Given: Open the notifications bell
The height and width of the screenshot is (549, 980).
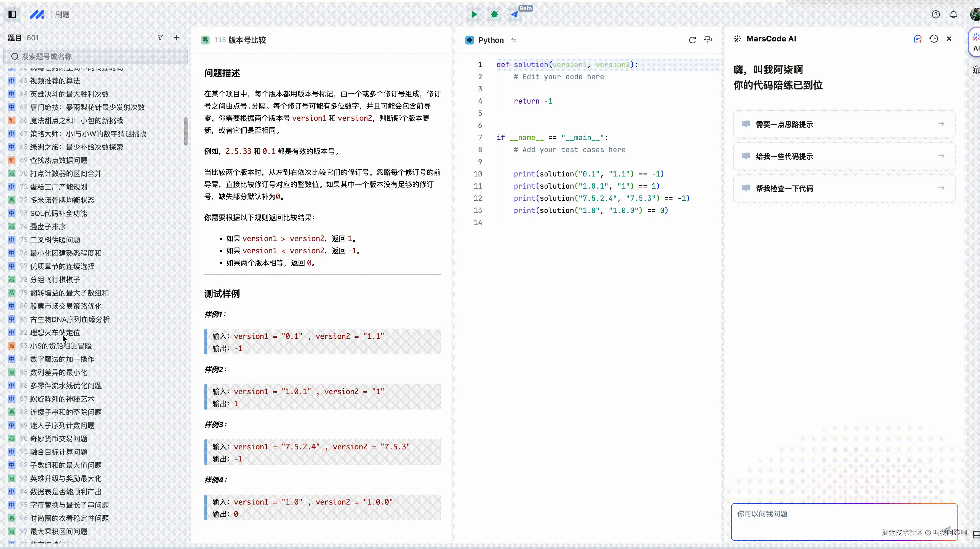Looking at the screenshot, I should (x=953, y=14).
